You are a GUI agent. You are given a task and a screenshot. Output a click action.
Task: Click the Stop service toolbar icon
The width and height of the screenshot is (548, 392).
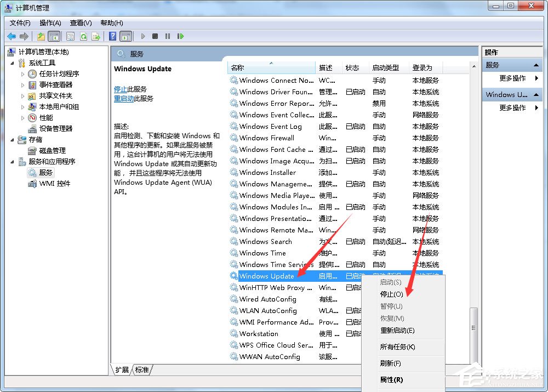155,36
